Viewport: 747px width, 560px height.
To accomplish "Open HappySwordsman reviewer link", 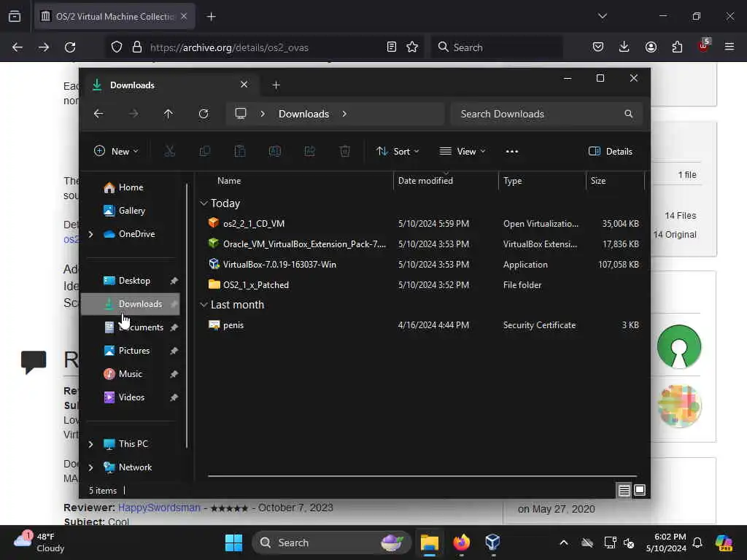I will click(x=159, y=507).
